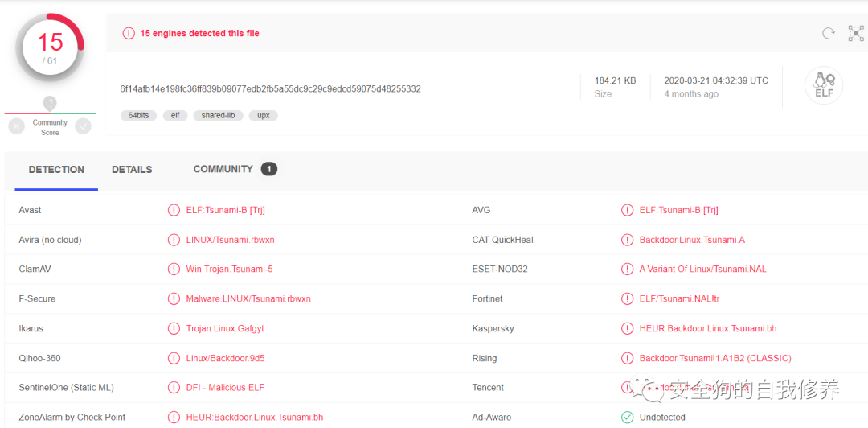
Task: Click the AVG result ELF:Tsunami-B [Trj]
Action: [x=678, y=210]
